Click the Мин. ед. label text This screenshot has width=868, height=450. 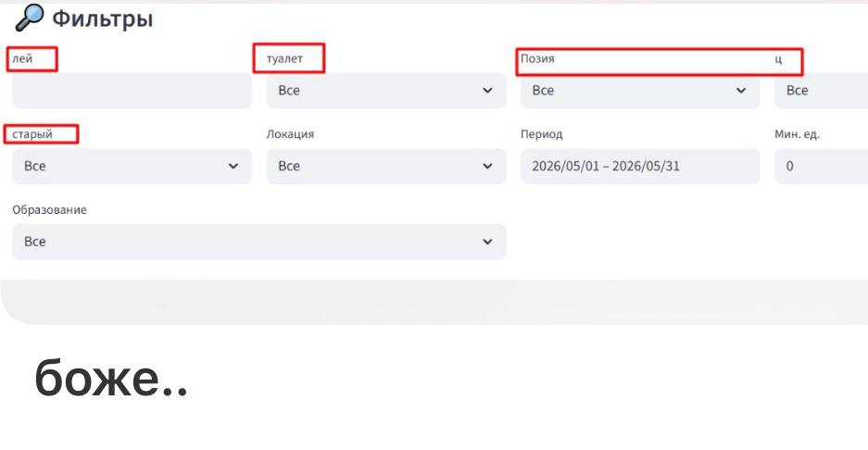pyautogui.click(x=798, y=134)
